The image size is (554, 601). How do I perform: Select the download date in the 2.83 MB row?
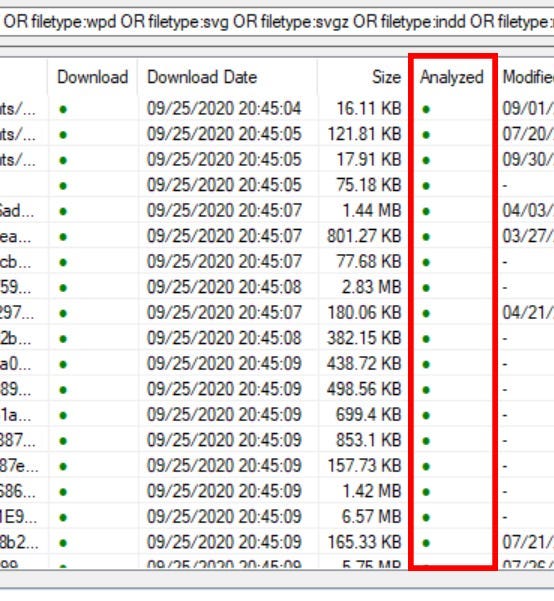click(x=224, y=287)
